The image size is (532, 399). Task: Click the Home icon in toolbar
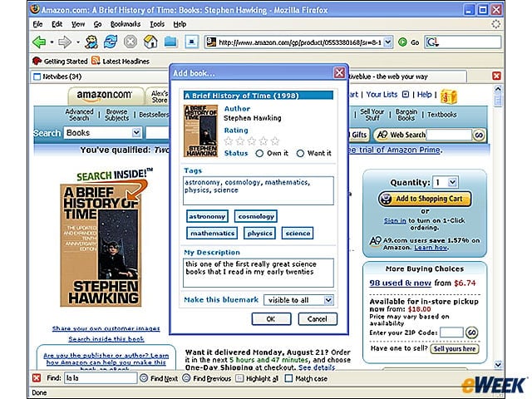(x=150, y=42)
